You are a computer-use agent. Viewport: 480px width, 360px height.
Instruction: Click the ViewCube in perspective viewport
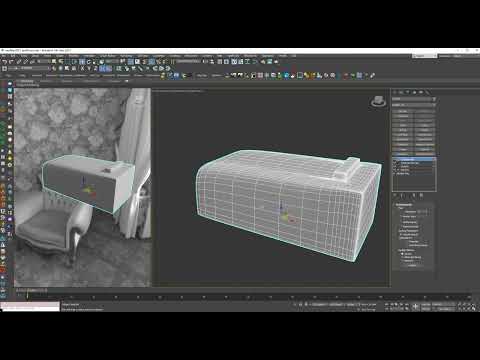click(378, 101)
